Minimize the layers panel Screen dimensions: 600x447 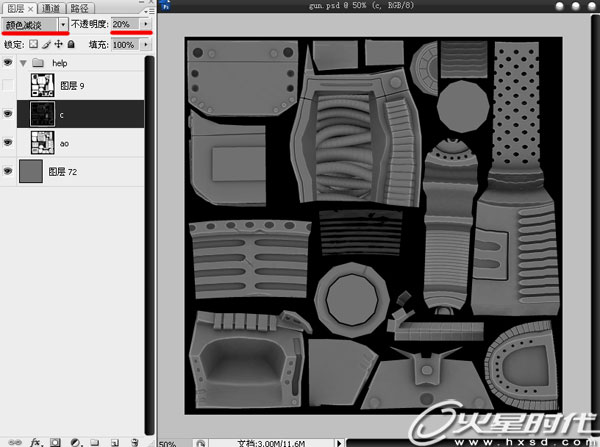pyautogui.click(x=142, y=2)
